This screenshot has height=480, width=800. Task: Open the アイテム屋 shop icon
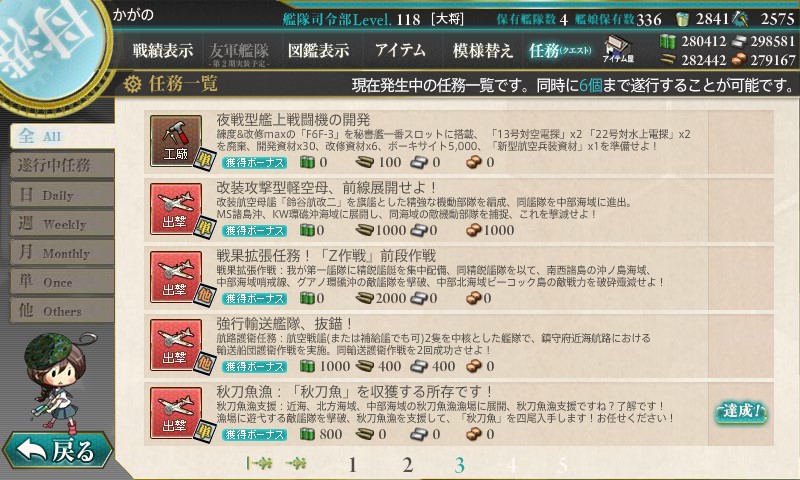click(618, 49)
